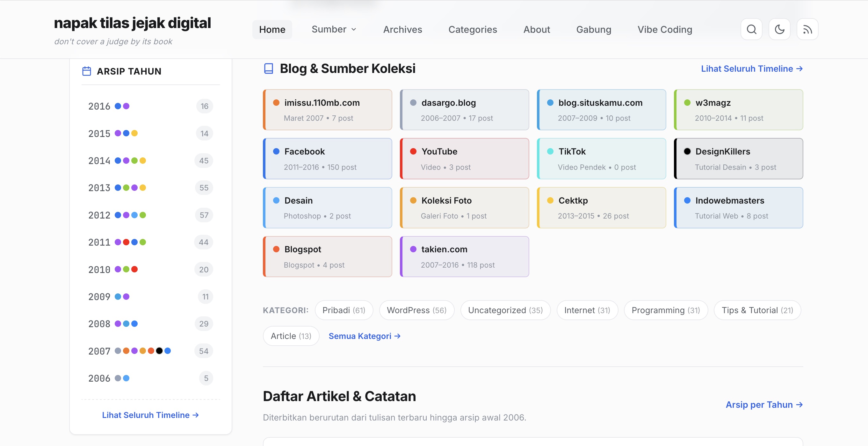Image resolution: width=868 pixels, height=446 pixels.
Task: Open the blog.situskamu.com source card
Action: pyautogui.click(x=602, y=110)
